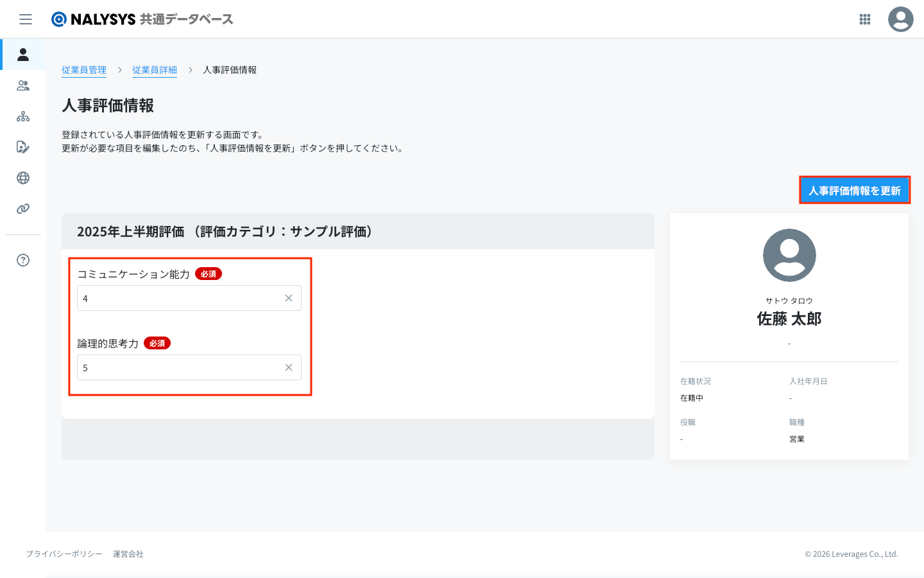
Task: Open the group members sidebar icon
Action: coord(23,85)
